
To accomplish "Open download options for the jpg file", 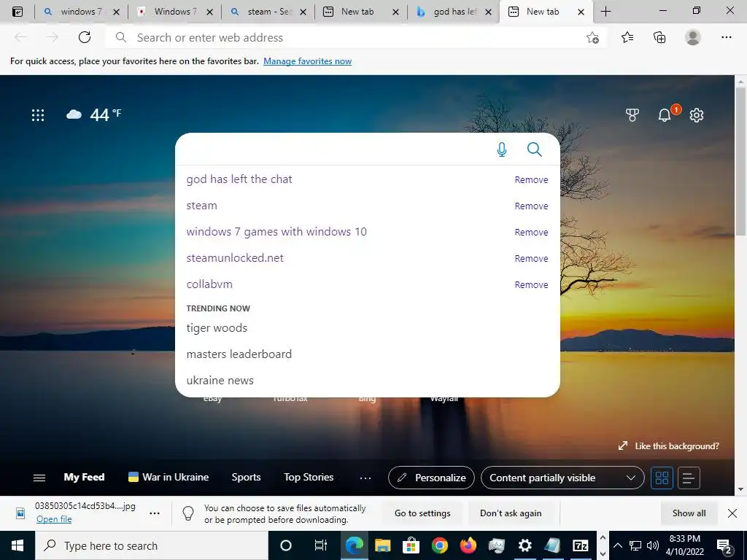I will click(x=155, y=513).
